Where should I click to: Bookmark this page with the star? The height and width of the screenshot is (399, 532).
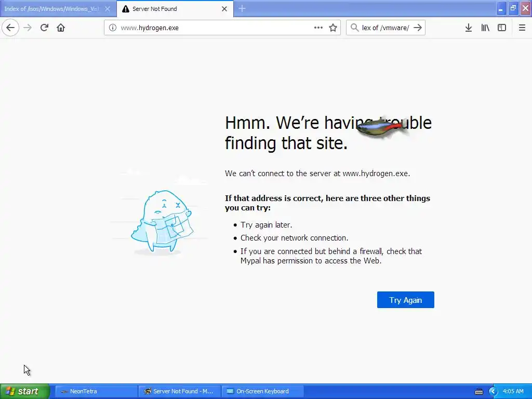(333, 28)
